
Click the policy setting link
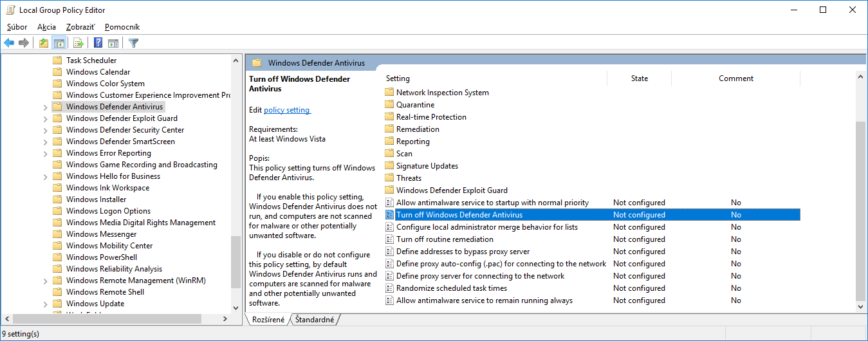(x=287, y=110)
